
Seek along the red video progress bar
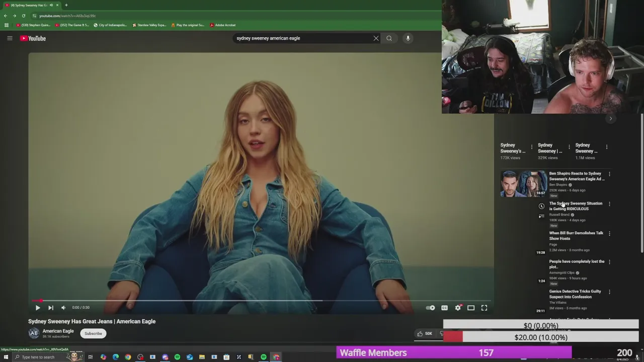[262, 301]
